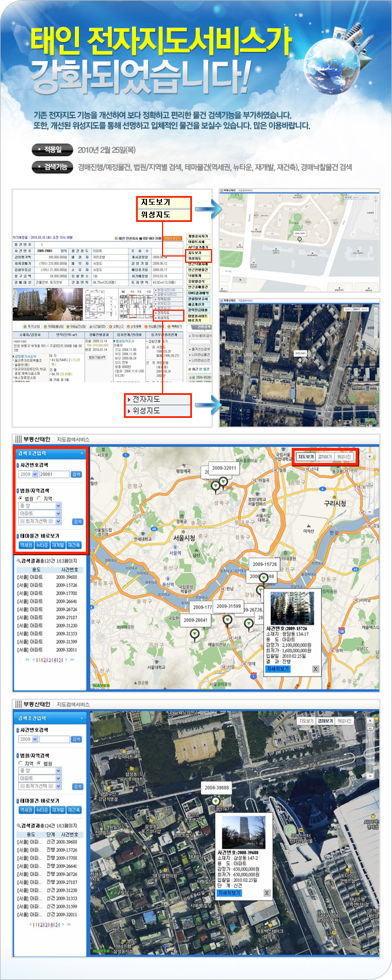Screen dimensions: 392x980
Task: Select 겹쳐보기 tab on the road map
Action: coord(325,457)
